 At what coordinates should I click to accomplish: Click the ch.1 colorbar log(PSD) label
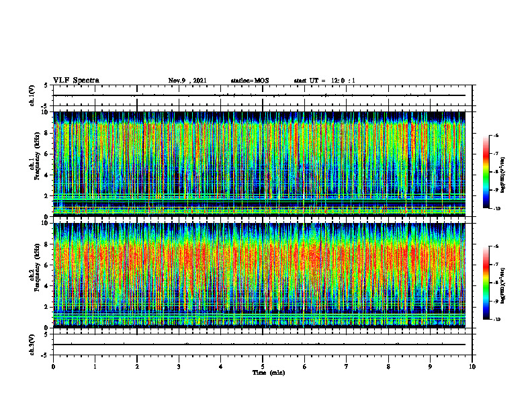503,175
